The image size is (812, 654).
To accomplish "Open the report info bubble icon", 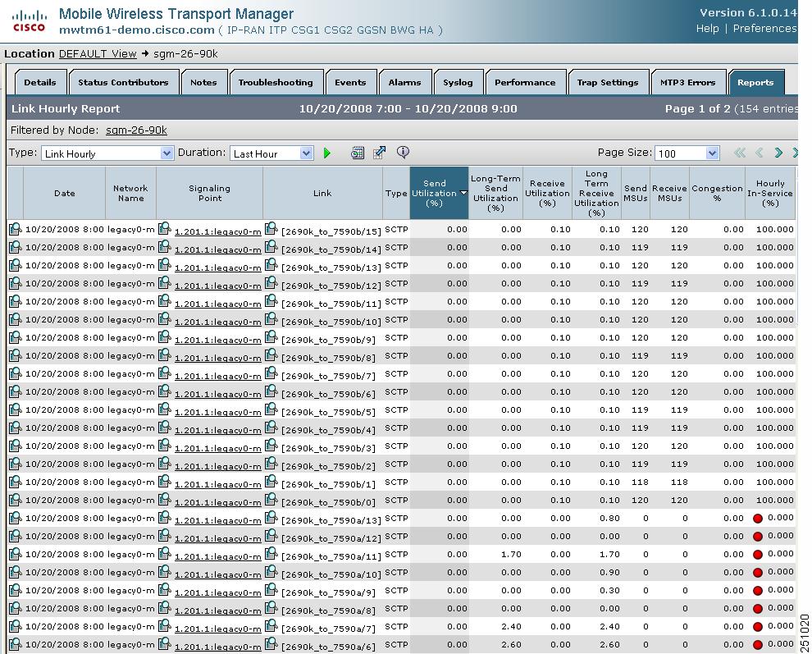I will [x=403, y=152].
